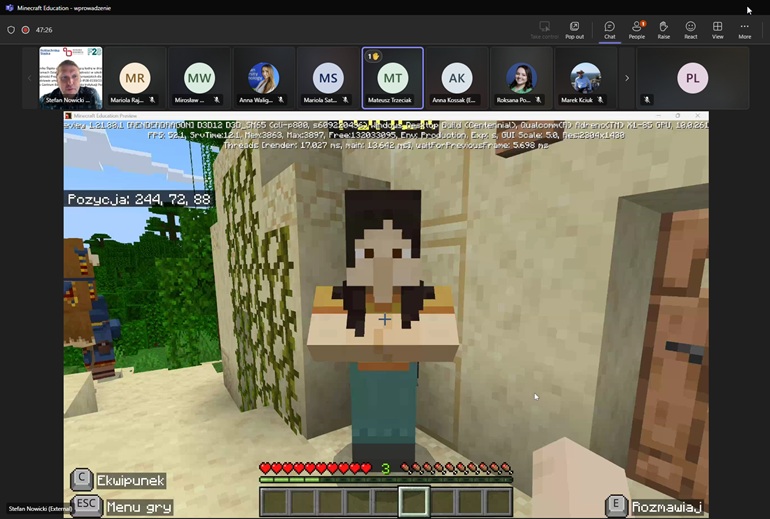
Task: Click the Teams app icon in title bar
Action: tap(9, 8)
